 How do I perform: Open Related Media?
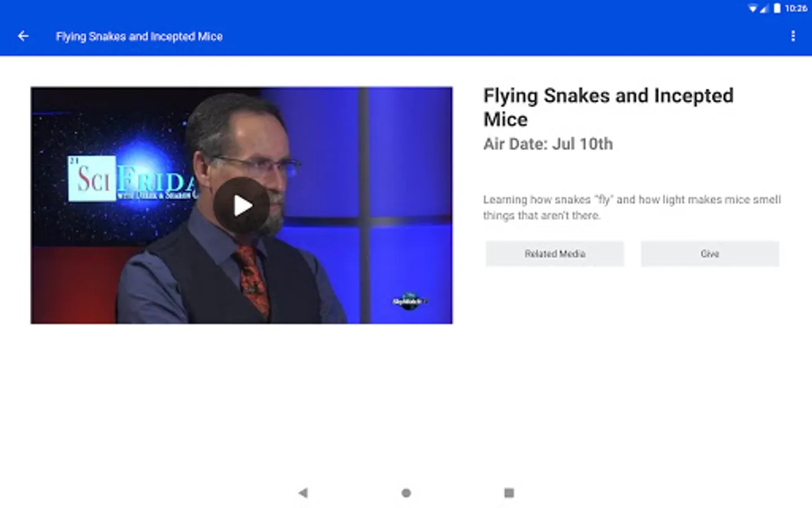(x=555, y=254)
